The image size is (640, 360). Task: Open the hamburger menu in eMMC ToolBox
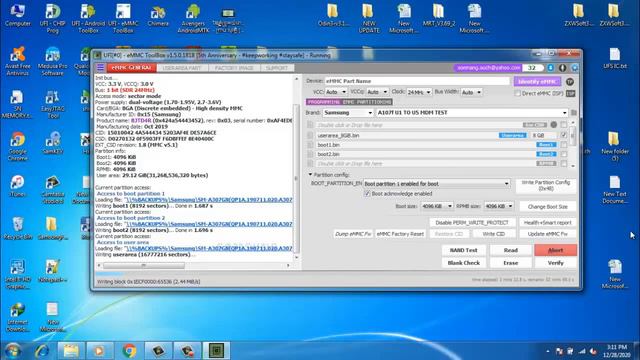[100, 68]
